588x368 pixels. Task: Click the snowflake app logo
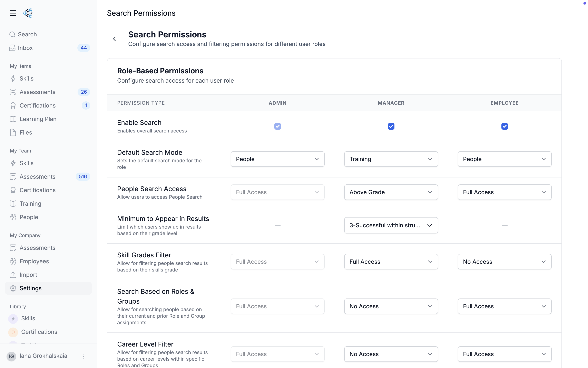pos(28,13)
